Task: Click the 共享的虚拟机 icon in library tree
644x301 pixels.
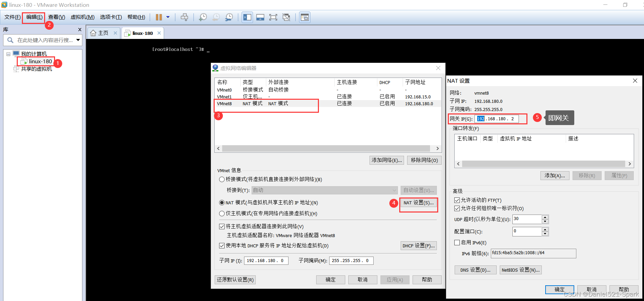Action: [x=16, y=69]
